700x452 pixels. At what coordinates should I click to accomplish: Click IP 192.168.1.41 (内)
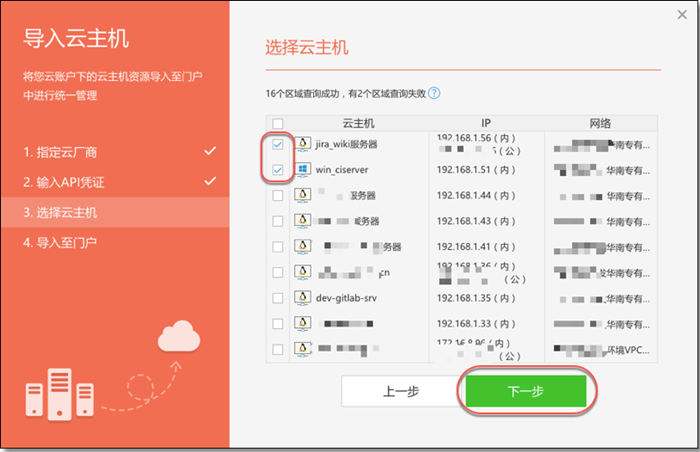pos(476,247)
